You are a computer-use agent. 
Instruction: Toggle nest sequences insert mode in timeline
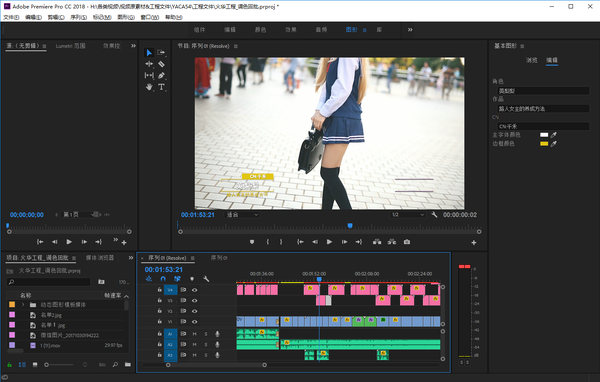click(x=149, y=279)
